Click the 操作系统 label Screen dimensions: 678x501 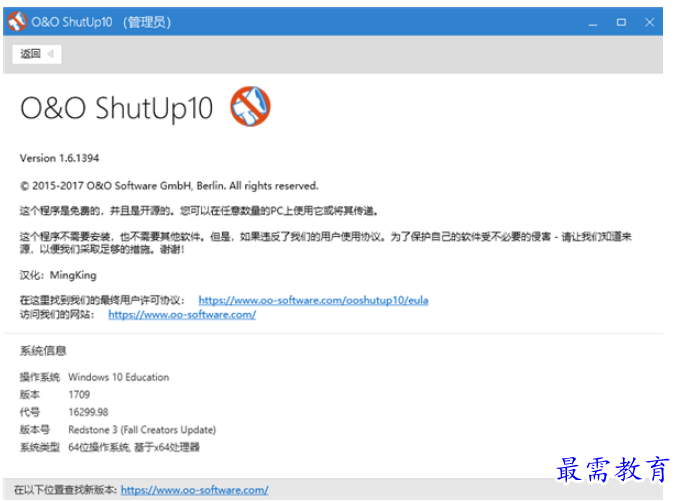[x=39, y=377]
